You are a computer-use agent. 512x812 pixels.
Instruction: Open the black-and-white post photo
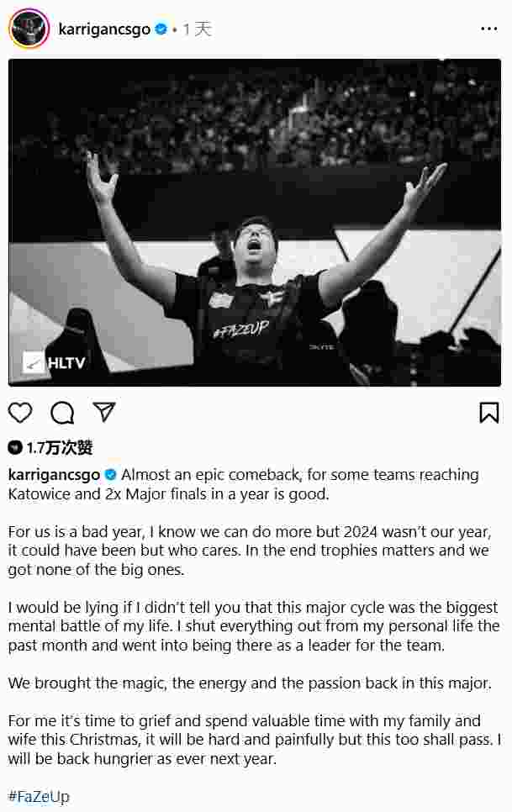[x=255, y=222]
